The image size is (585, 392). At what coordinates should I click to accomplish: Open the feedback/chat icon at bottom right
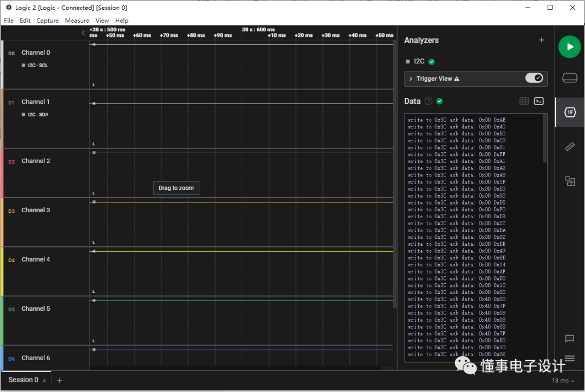(569, 338)
